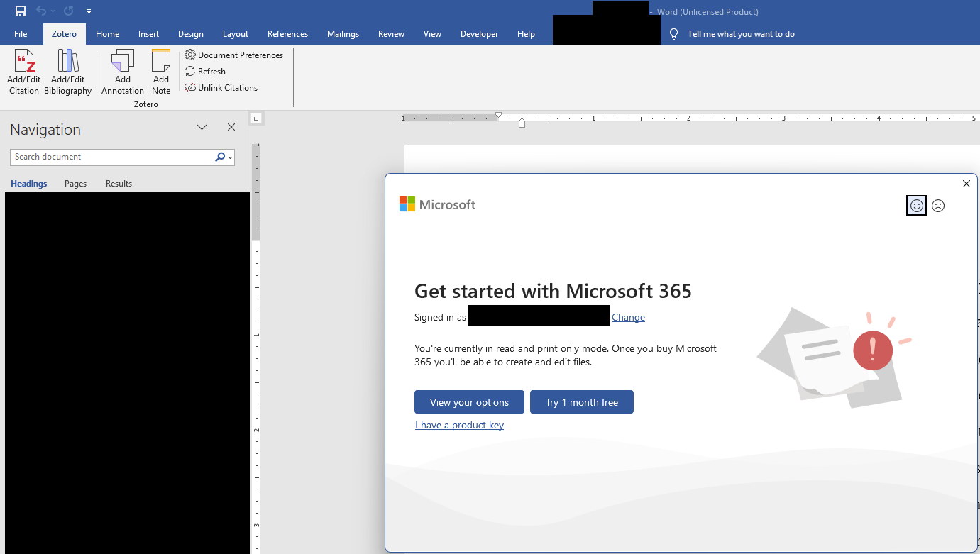Open the Mailings tab

[343, 33]
